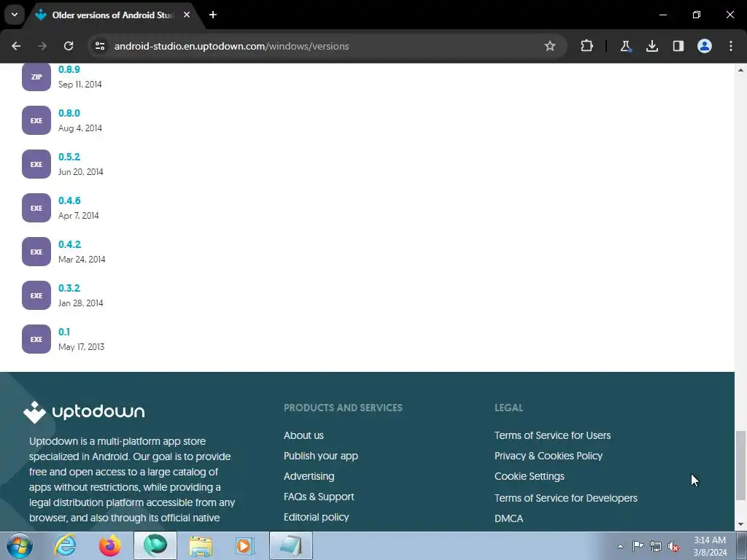Open the Editorial policy link
The height and width of the screenshot is (560, 747).
(x=317, y=517)
